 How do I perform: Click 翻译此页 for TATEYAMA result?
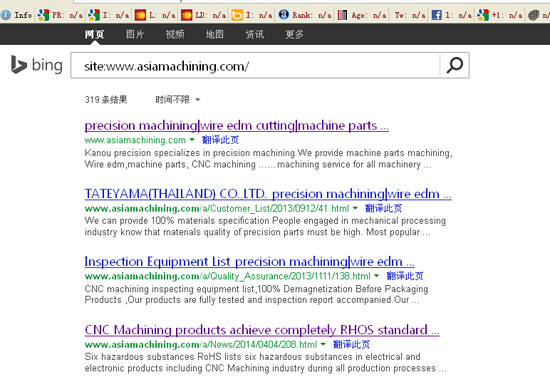(383, 208)
